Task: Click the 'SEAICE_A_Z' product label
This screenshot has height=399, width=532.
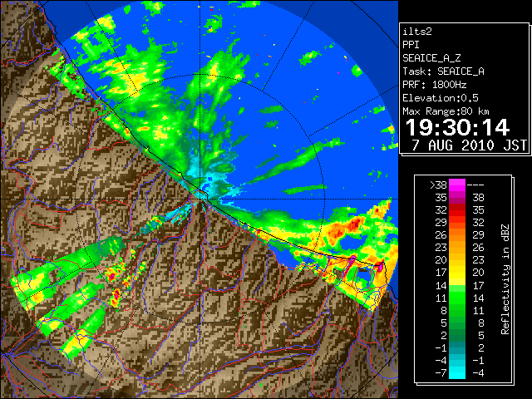Action: coord(431,58)
